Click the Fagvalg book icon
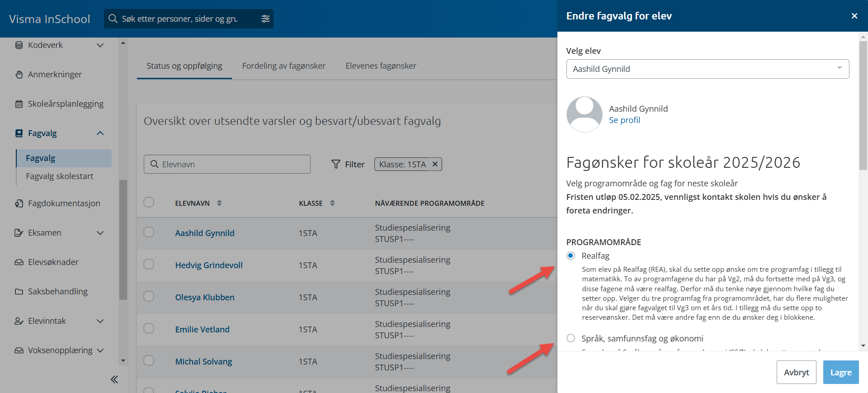The width and height of the screenshot is (868, 393). 19,133
